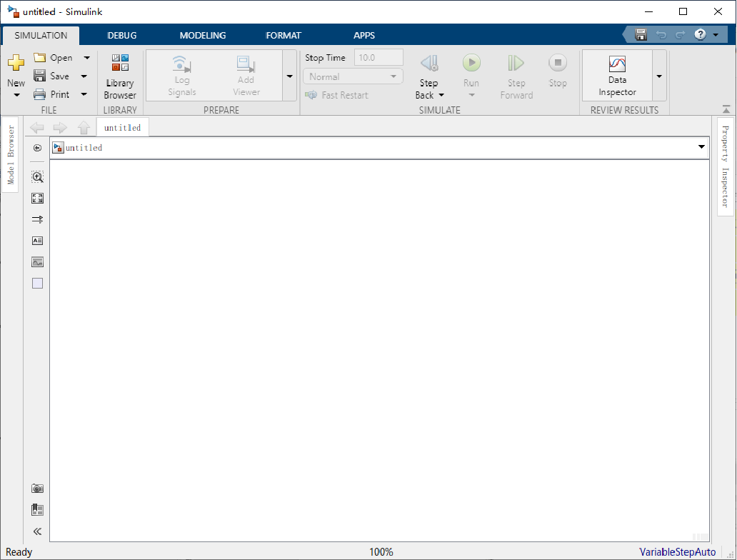Image resolution: width=737 pixels, height=560 pixels.
Task: Switch to the FORMAT tab
Action: [x=284, y=35]
